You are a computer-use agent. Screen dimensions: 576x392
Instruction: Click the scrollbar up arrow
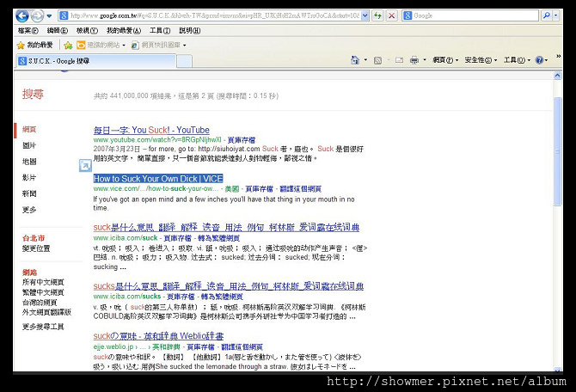pos(557,76)
